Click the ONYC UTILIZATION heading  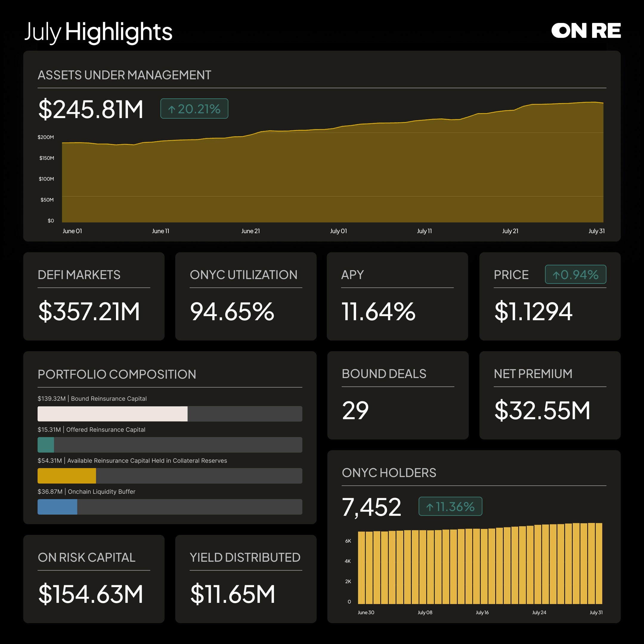click(x=243, y=275)
